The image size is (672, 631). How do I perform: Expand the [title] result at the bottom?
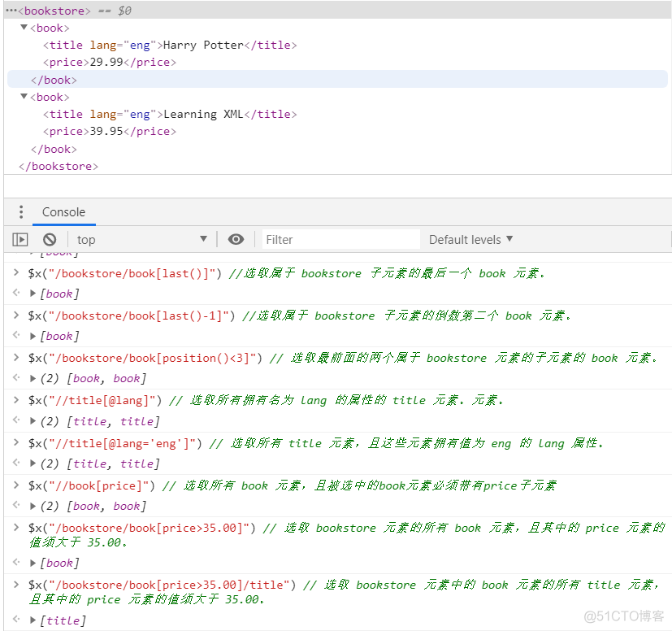(x=33, y=620)
